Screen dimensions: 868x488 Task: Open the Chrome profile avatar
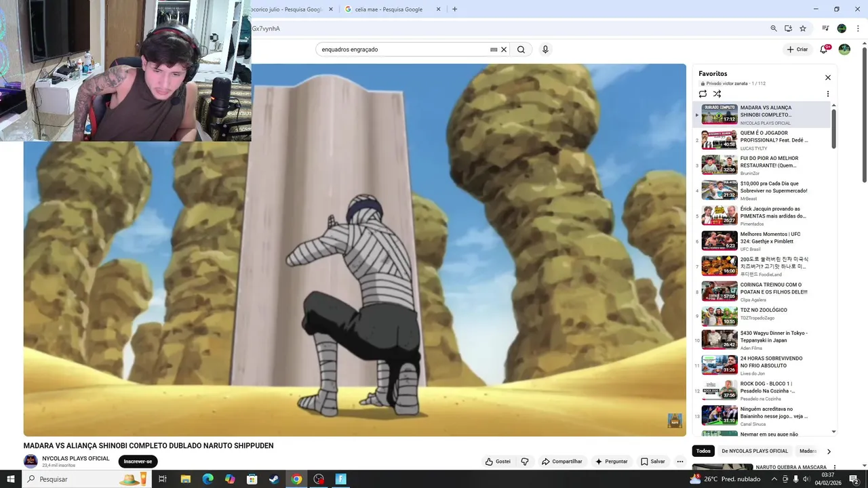[x=842, y=28]
